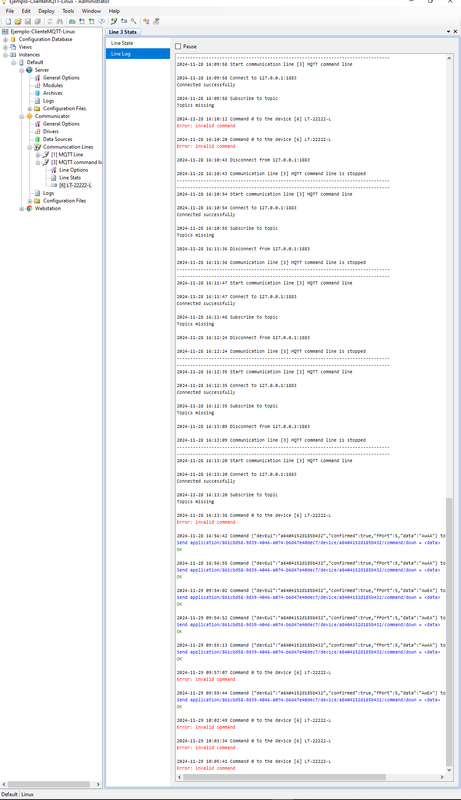Screen dimensions: 461x800
Task: Click log scroll-up arrow
Action: pos(449,59)
